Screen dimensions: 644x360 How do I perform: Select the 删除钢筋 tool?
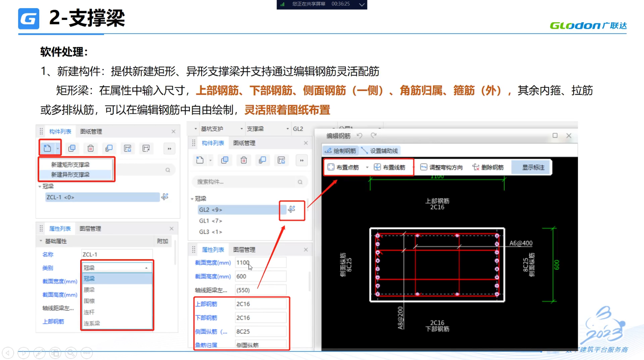coord(488,167)
